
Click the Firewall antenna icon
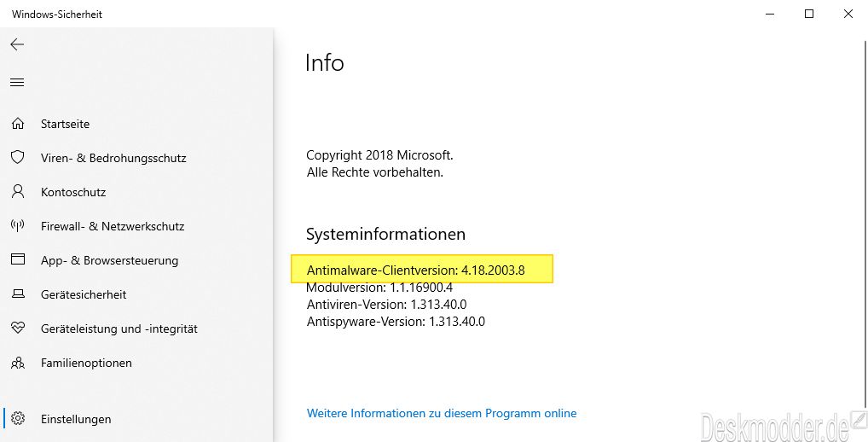pos(18,226)
